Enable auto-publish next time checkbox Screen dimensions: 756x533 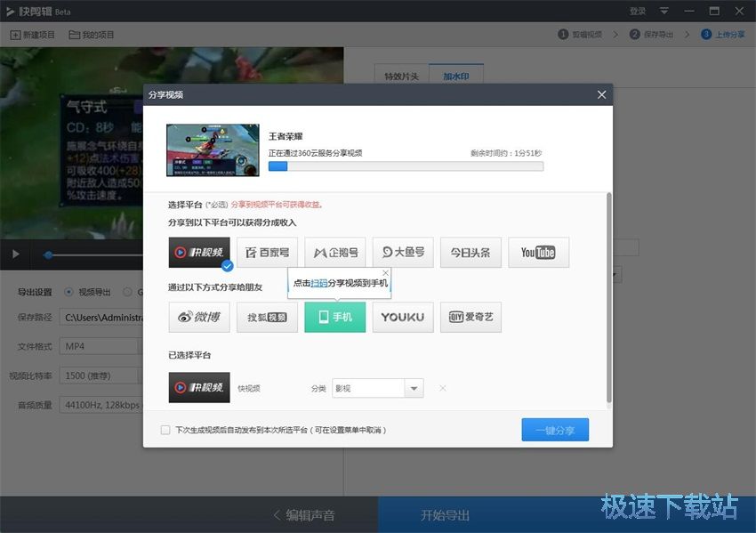tap(165, 430)
